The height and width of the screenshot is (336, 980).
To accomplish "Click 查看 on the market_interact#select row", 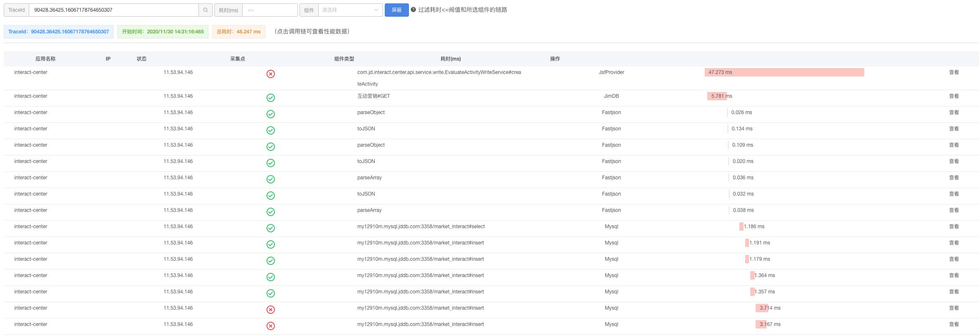I will pyautogui.click(x=954, y=227).
